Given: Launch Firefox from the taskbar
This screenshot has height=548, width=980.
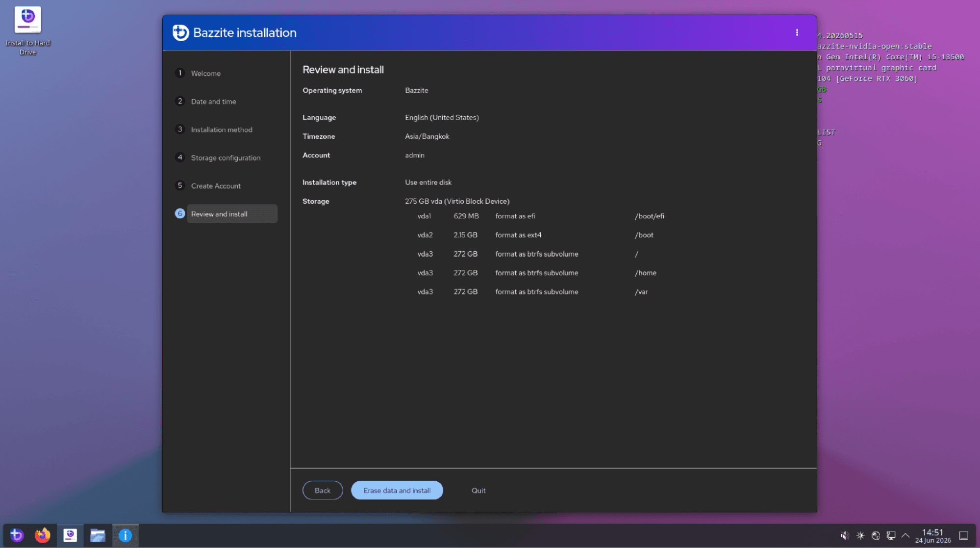Looking at the screenshot, I should coord(43,535).
